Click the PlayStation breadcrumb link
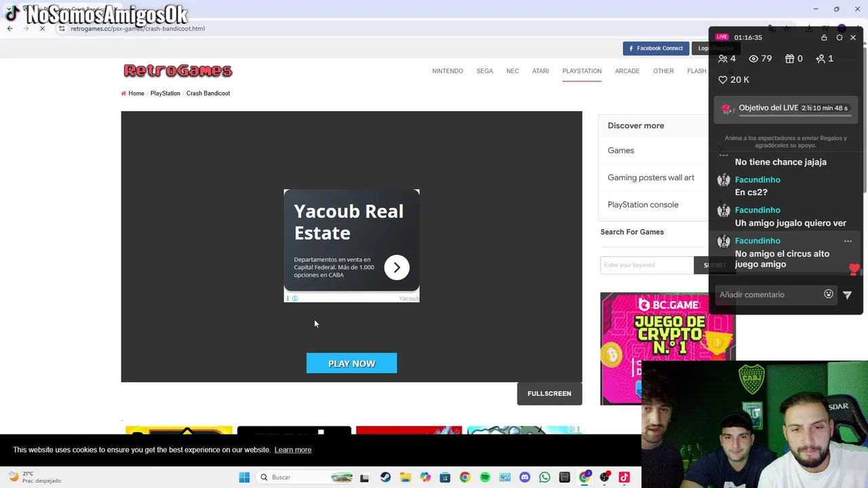Viewport: 868px width, 488px height. tap(165, 94)
